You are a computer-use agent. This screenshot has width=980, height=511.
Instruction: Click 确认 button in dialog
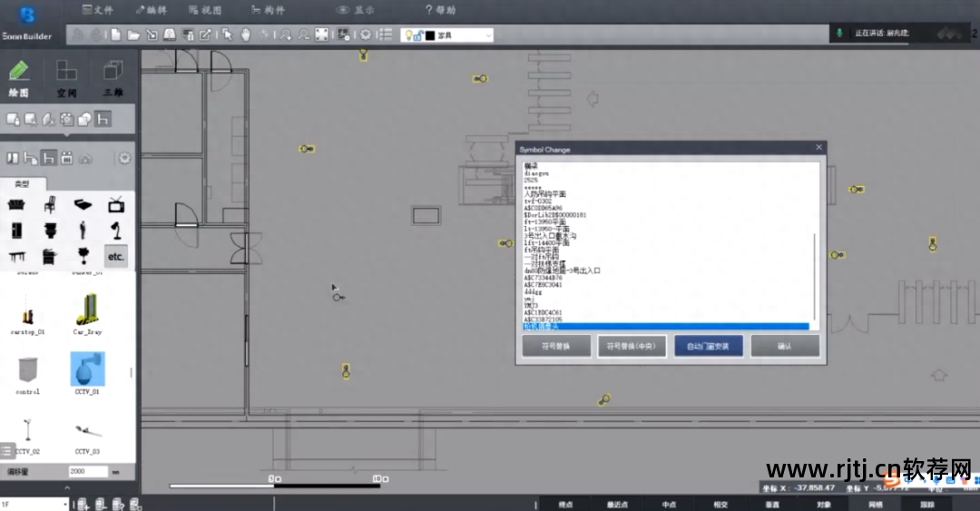785,346
